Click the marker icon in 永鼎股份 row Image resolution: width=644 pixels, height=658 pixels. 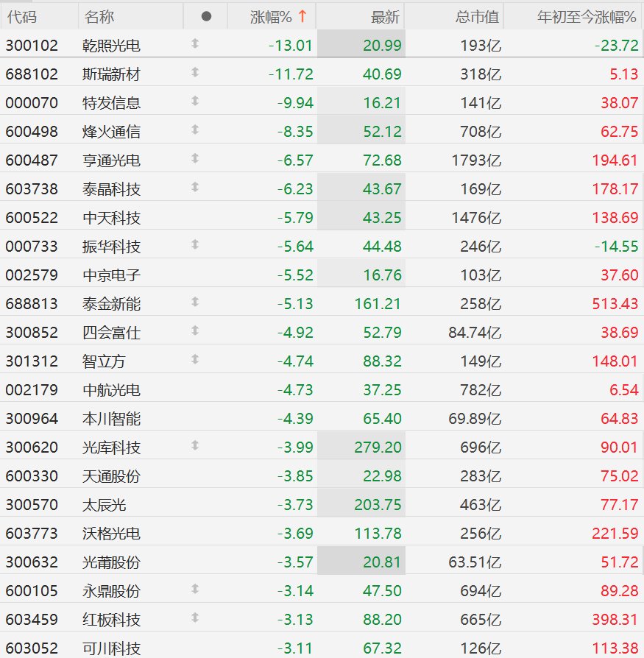(x=194, y=589)
